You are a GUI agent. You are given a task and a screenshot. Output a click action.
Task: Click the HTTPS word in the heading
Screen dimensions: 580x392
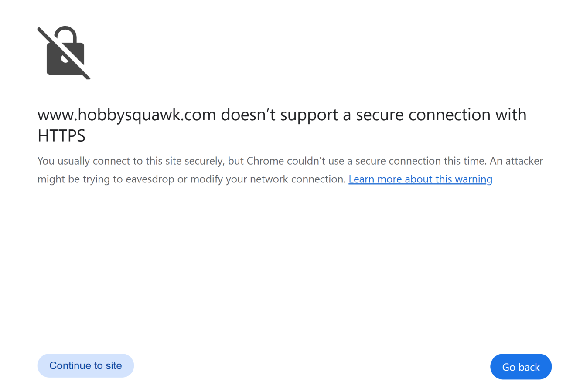[x=61, y=136]
